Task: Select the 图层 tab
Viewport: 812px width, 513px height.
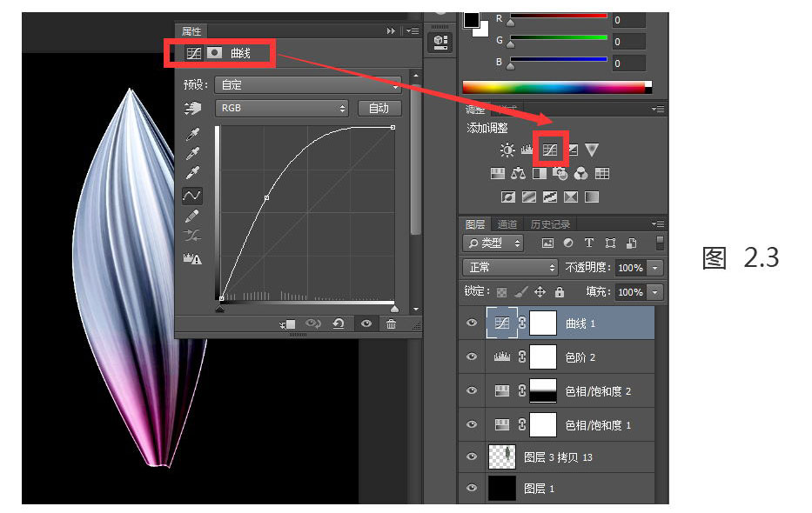Action: pyautogui.click(x=475, y=224)
